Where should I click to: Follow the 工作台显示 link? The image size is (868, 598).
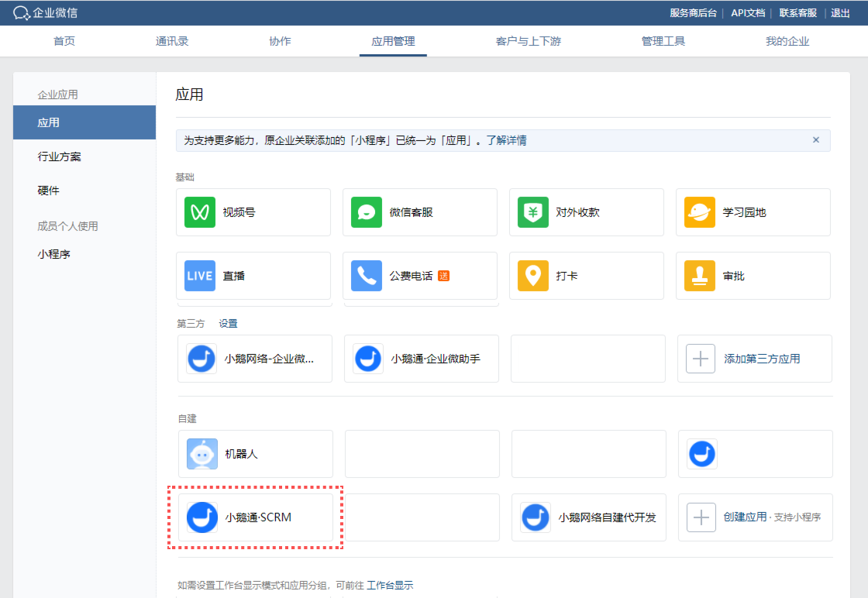click(390, 586)
